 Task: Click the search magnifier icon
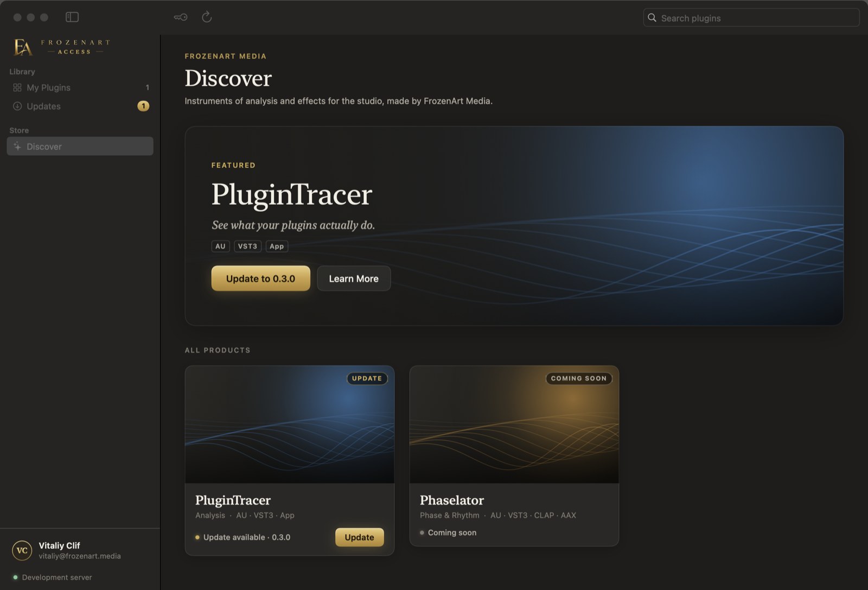coord(652,18)
